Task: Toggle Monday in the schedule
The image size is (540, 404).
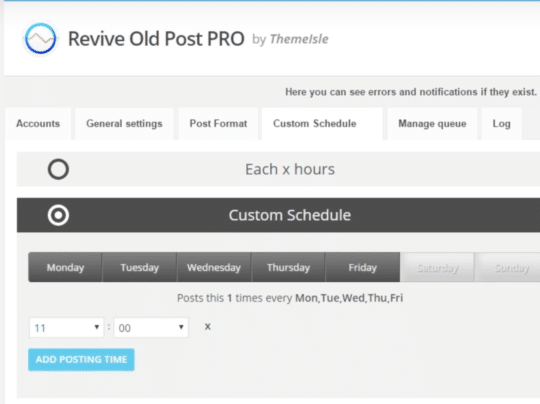Action: tap(65, 267)
